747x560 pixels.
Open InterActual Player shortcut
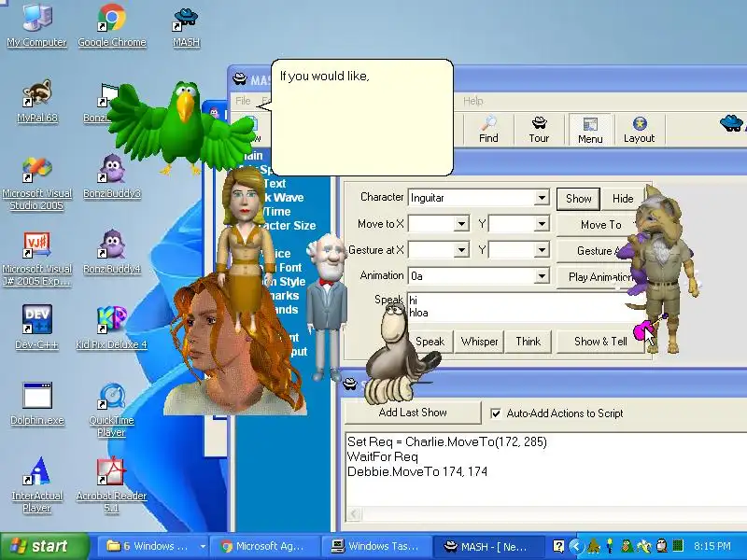[36, 485]
